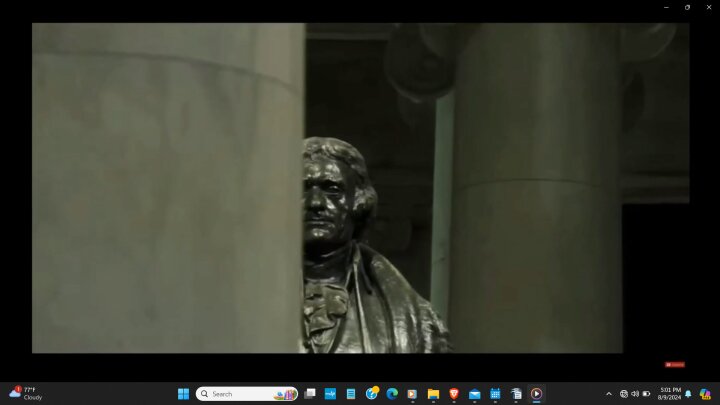Launch Copilot from the taskbar corner
Viewport: 720px width, 405px height.
705,394
